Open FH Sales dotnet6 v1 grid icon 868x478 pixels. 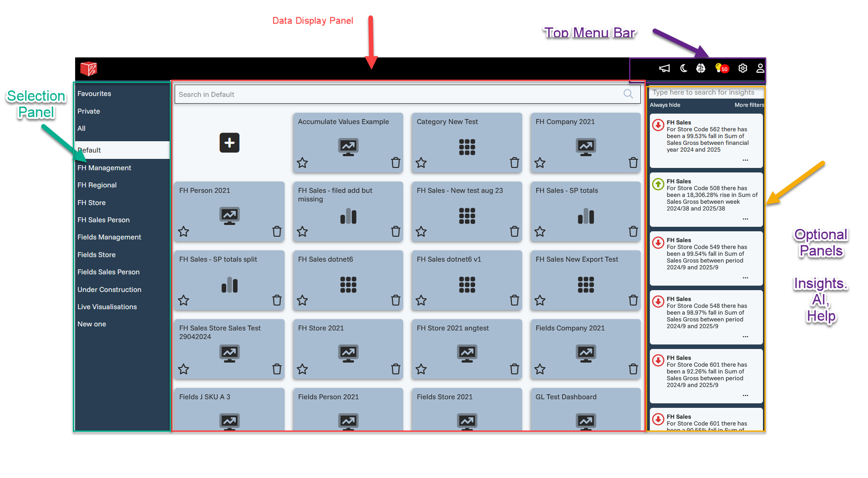[x=467, y=285]
